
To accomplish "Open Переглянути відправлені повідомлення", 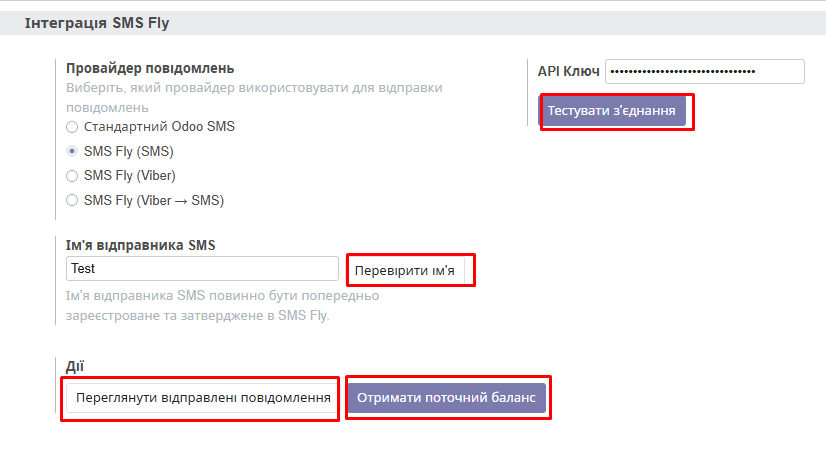I will pos(203,398).
